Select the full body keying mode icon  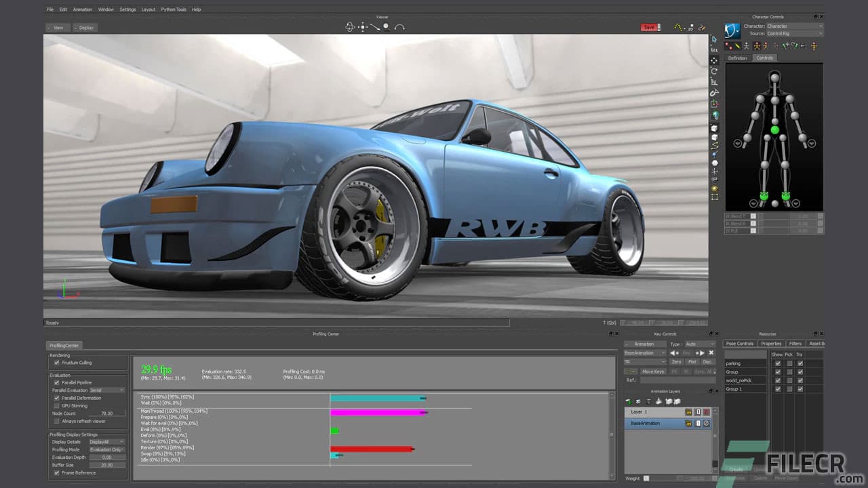pyautogui.click(x=757, y=46)
